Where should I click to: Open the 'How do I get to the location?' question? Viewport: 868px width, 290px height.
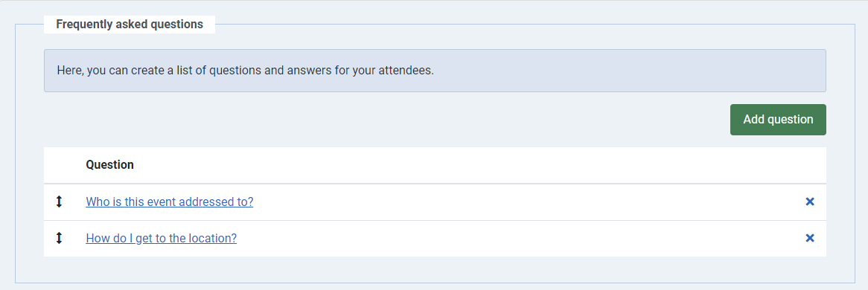pyautogui.click(x=161, y=238)
